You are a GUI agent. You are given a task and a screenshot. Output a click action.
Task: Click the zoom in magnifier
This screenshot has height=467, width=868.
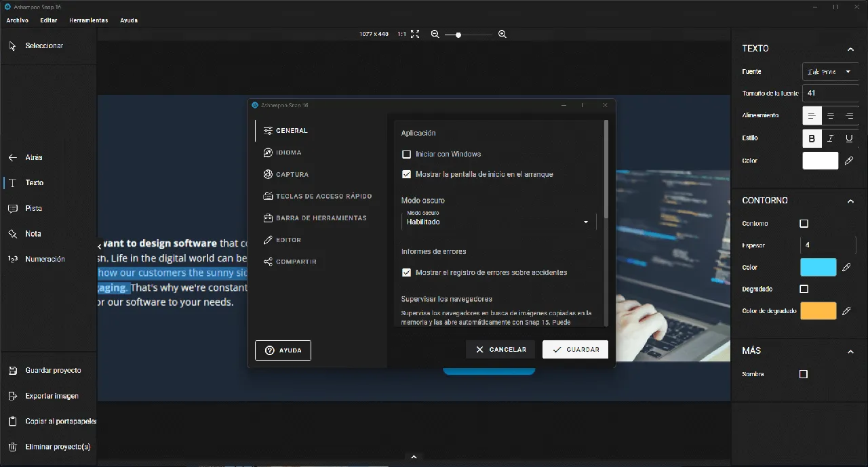point(502,34)
